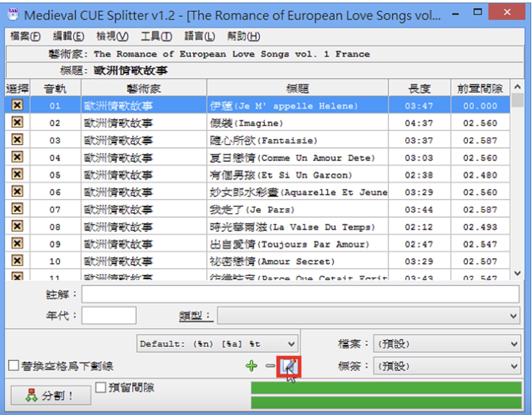Uncheck track 04 checkbox
532x415 pixels.
[17, 157]
